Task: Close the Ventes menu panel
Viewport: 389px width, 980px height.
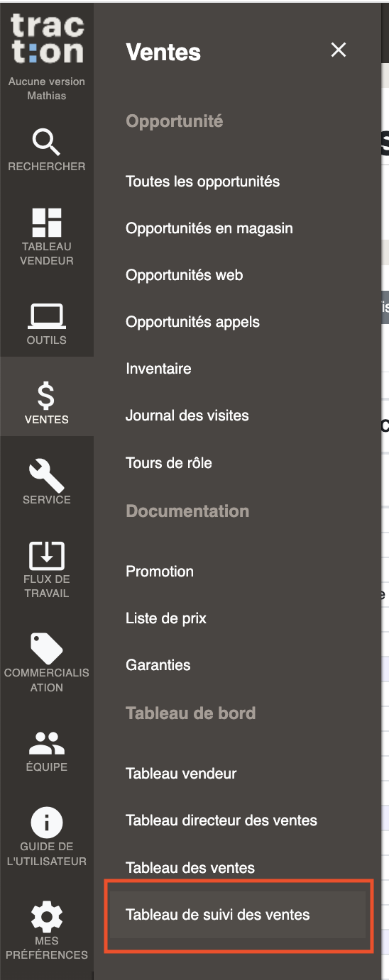Action: point(339,50)
